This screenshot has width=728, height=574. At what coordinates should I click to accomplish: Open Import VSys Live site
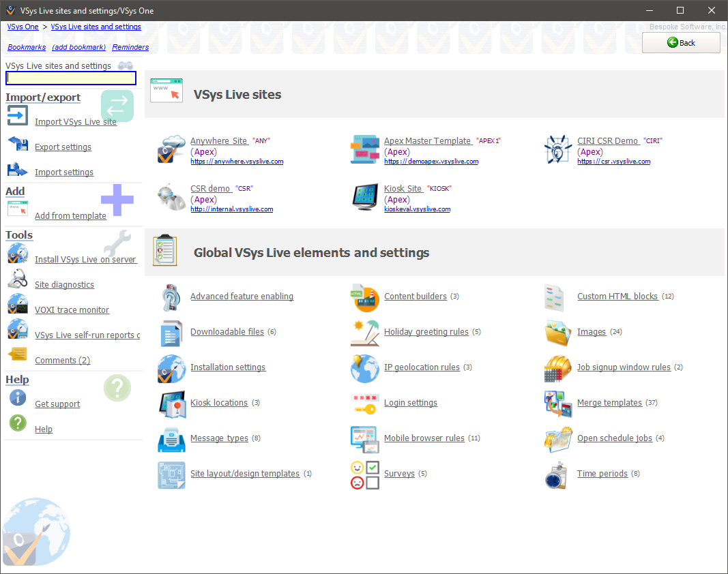76,122
